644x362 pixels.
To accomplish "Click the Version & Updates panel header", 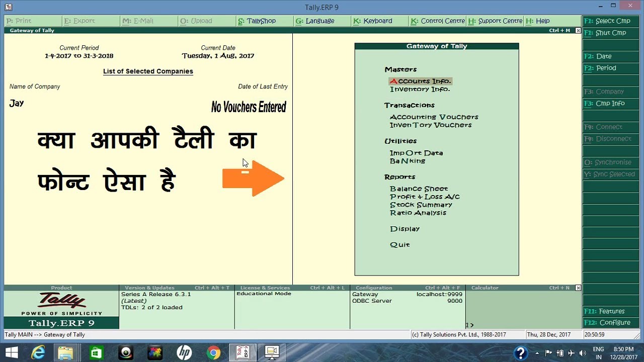I will [177, 288].
